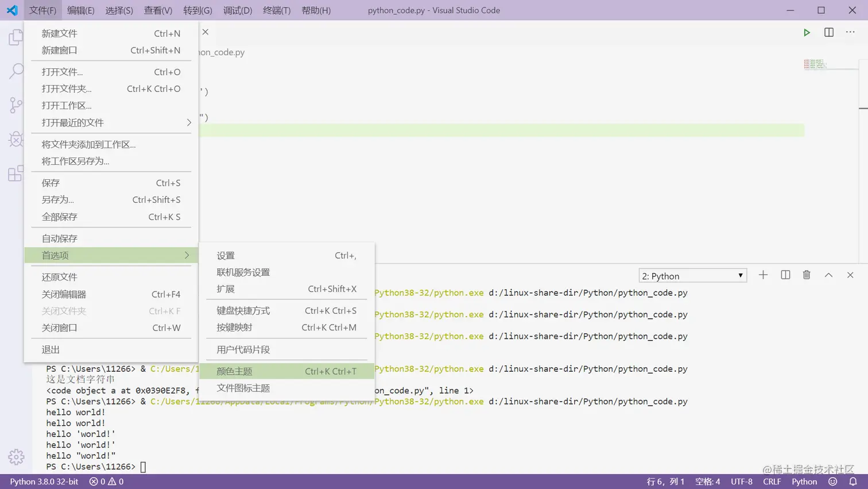The width and height of the screenshot is (868, 489).
Task: Click the errors and warnings status indicator
Action: [106, 482]
